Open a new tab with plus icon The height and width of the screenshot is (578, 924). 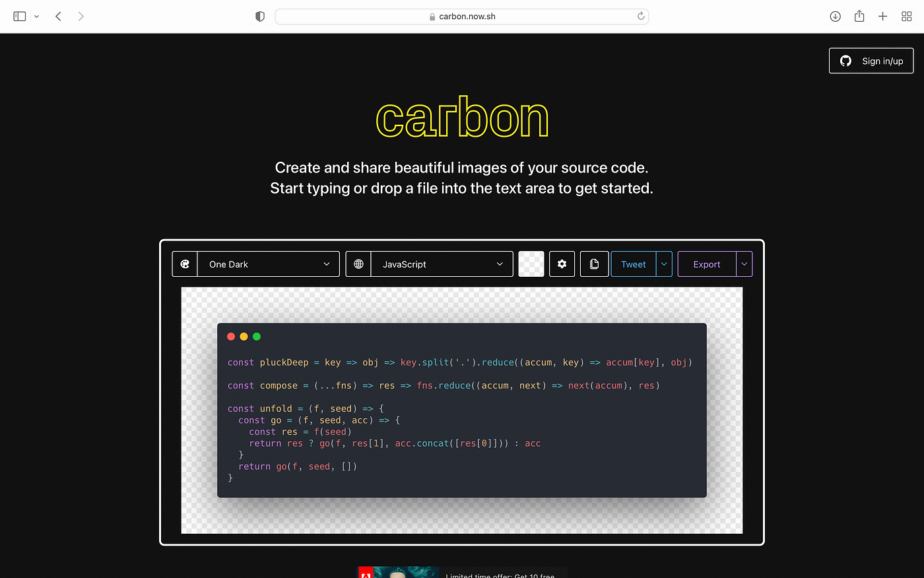(882, 17)
